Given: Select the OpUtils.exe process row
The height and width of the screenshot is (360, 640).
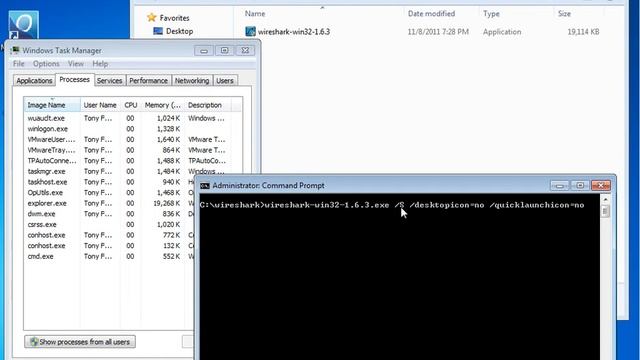Looking at the screenshot, I should point(109,192).
